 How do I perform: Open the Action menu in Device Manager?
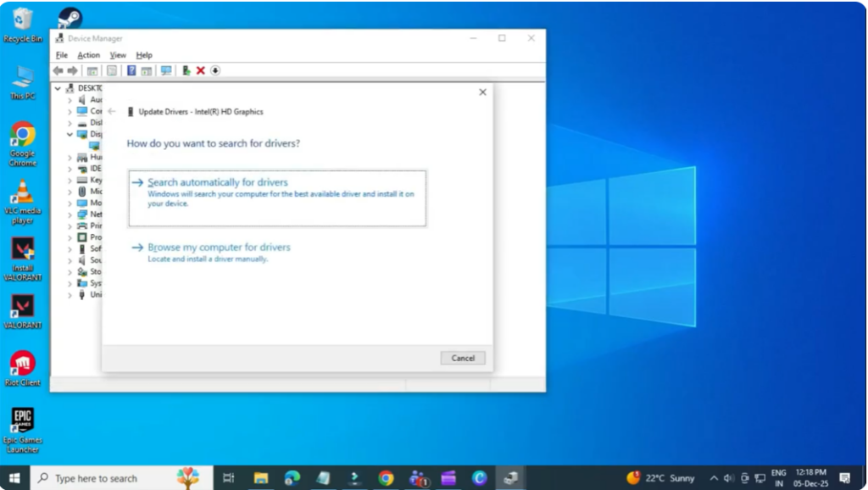click(x=88, y=54)
